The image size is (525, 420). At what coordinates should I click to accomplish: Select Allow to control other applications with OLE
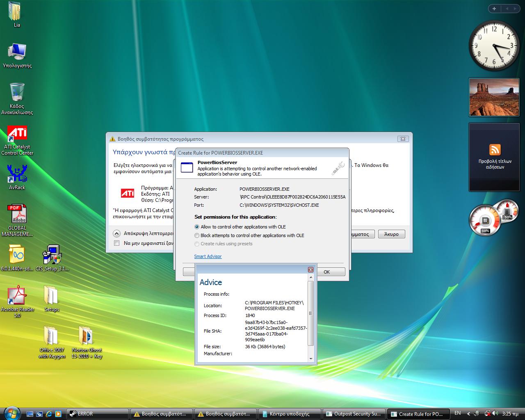click(240, 227)
